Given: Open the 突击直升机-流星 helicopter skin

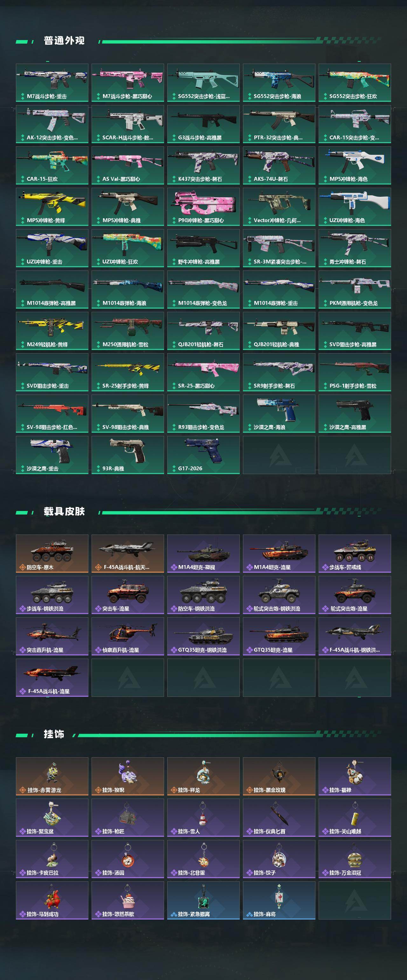Looking at the screenshot, I should coord(52,636).
